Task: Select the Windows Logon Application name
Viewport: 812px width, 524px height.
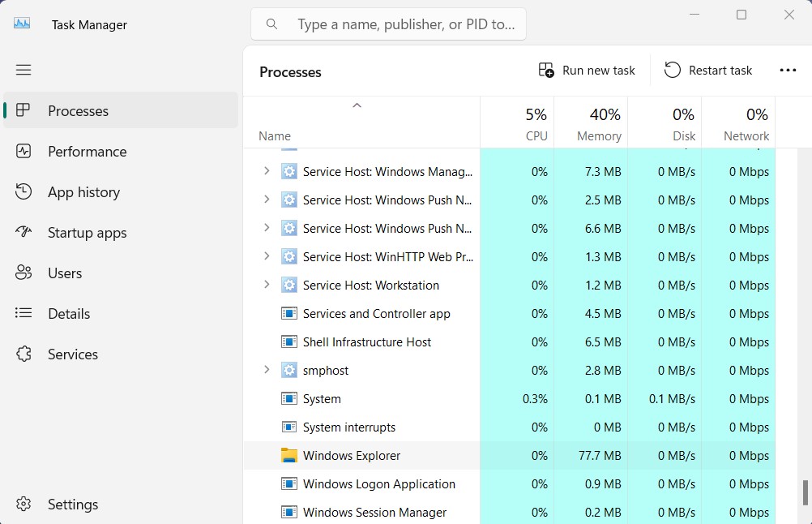Action: [379, 484]
